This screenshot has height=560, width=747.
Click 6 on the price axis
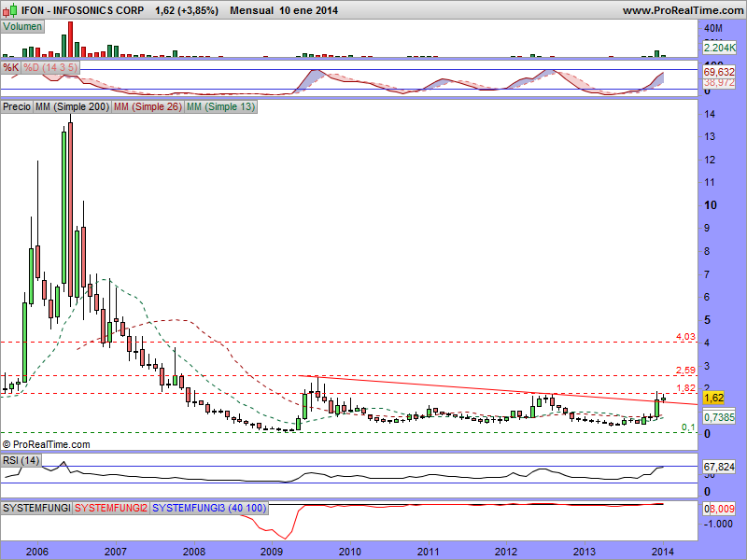[x=707, y=297]
